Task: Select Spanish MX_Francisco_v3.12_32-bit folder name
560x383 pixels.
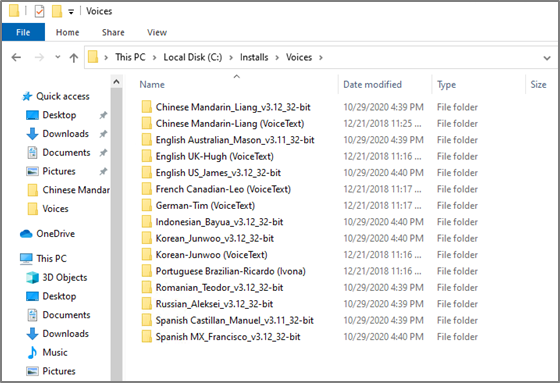Action: [x=228, y=337]
